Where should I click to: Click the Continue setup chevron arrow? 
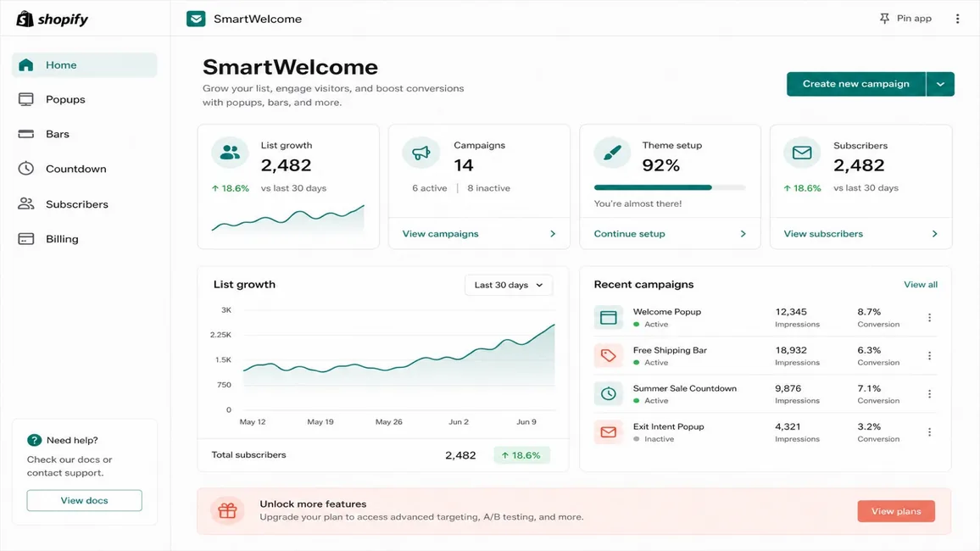click(743, 234)
